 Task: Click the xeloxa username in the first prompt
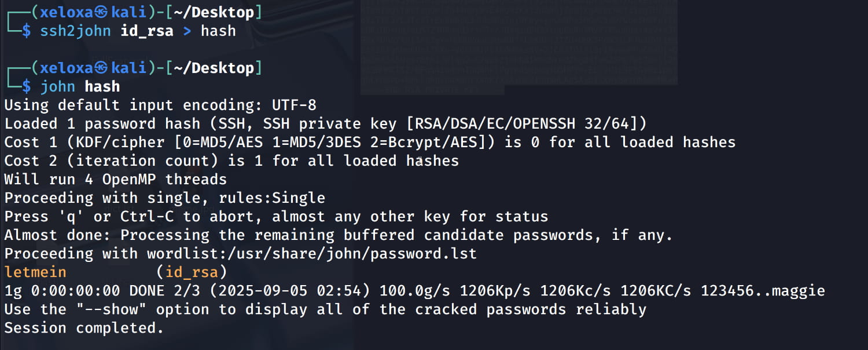[x=67, y=13]
